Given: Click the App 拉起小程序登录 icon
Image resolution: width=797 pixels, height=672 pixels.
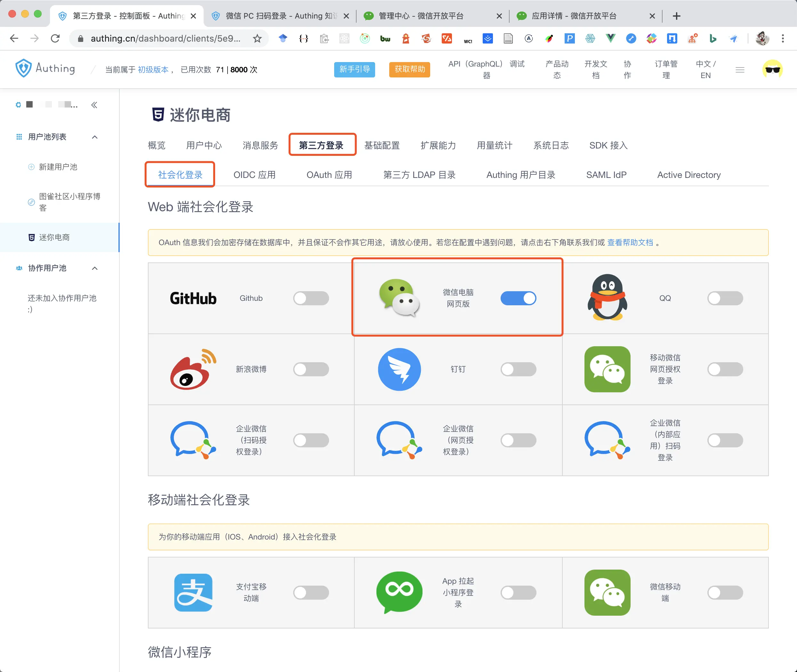Looking at the screenshot, I should [399, 592].
